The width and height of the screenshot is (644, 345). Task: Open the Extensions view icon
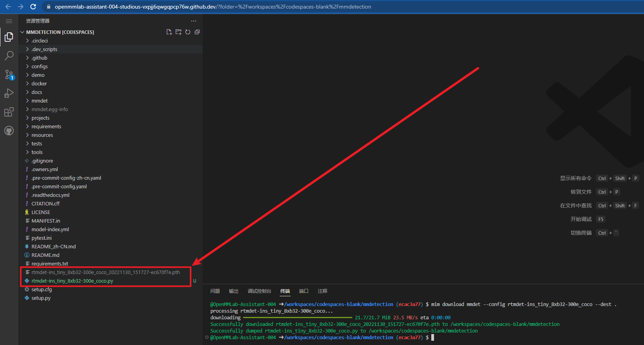click(9, 112)
